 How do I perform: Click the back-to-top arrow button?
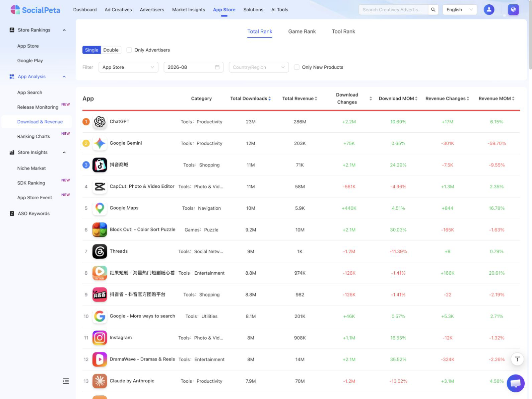click(x=517, y=359)
